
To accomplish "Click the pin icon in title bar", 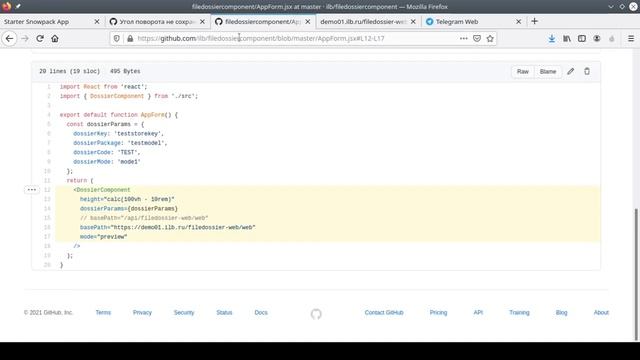I will click(x=18, y=6).
